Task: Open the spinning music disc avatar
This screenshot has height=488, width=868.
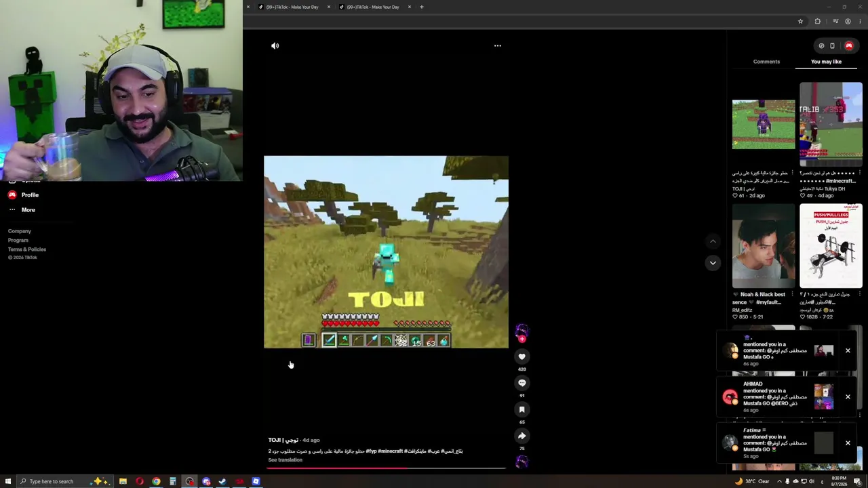Action: (521, 462)
